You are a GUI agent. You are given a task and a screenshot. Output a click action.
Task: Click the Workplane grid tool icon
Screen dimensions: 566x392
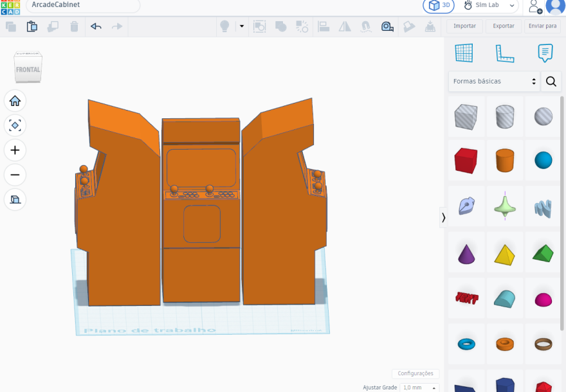click(464, 53)
